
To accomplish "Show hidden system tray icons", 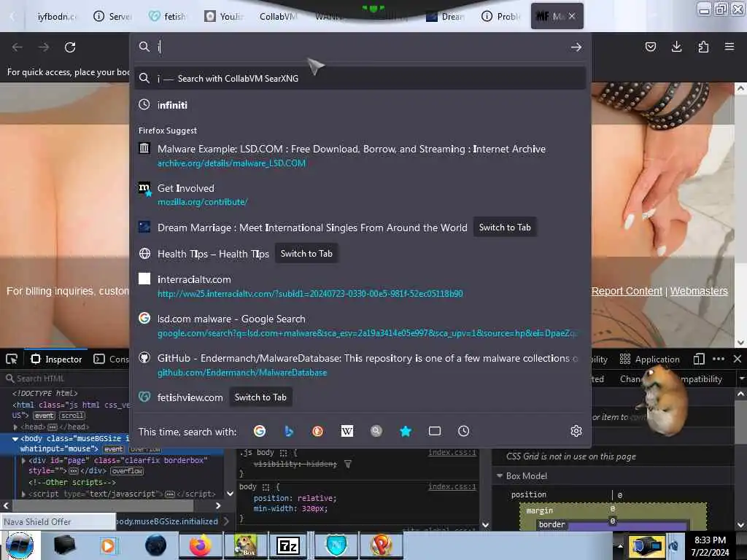I will coord(620,545).
